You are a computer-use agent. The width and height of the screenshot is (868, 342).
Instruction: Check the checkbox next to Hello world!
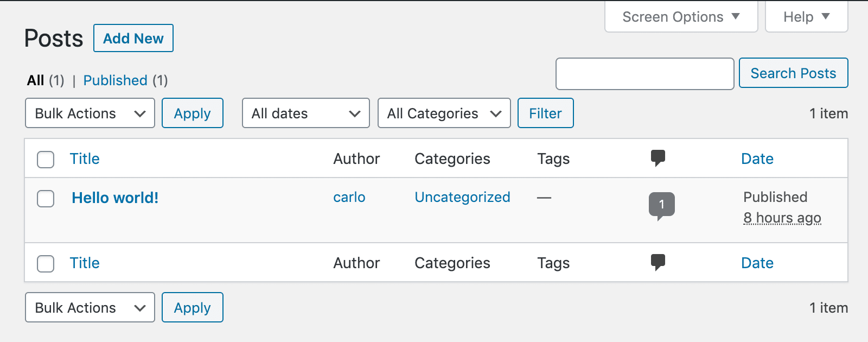46,199
